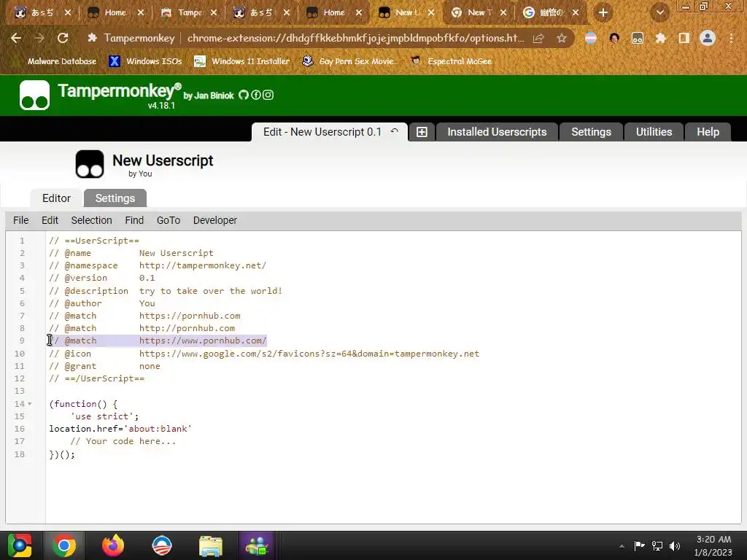Open the Malware Database bookmark

pyautogui.click(x=62, y=61)
